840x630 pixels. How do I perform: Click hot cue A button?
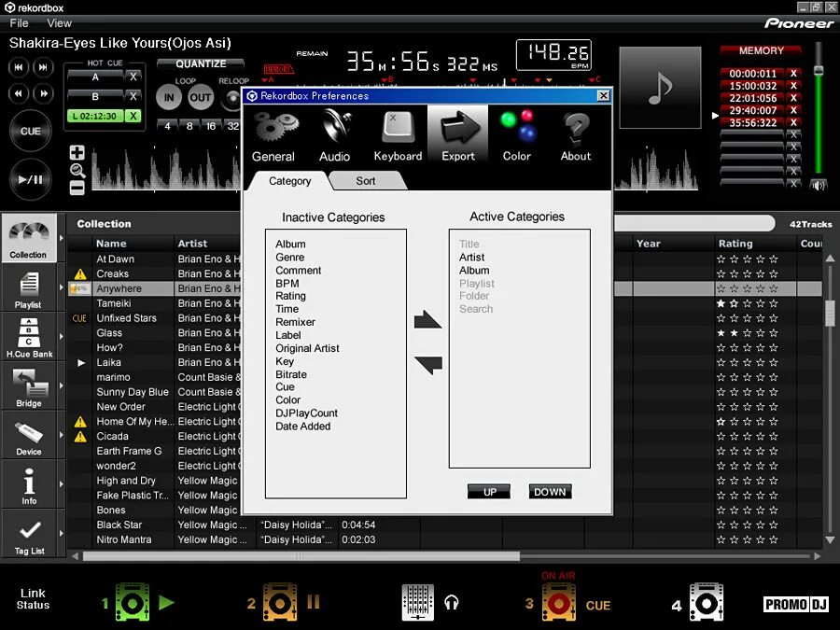click(95, 77)
